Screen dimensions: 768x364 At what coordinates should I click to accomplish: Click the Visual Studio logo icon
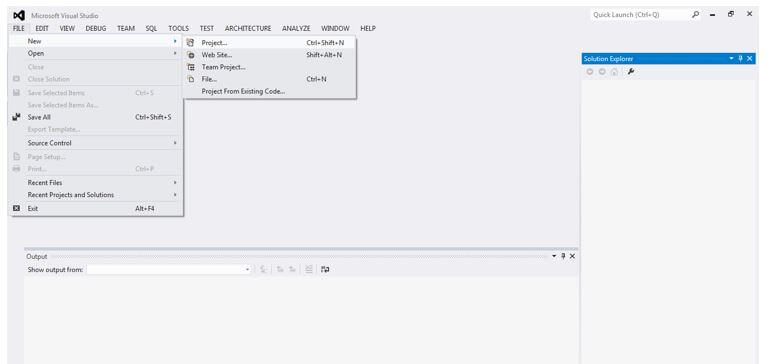(19, 16)
